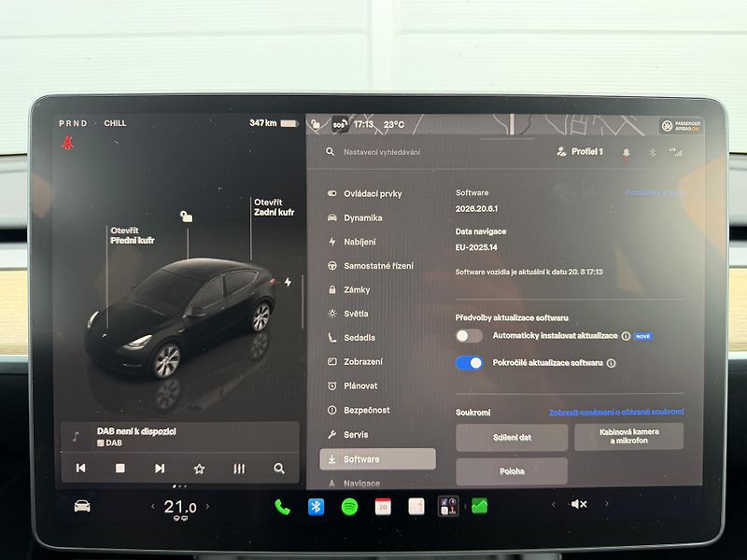Skip to next DAB station
The image size is (747, 560).
160,469
